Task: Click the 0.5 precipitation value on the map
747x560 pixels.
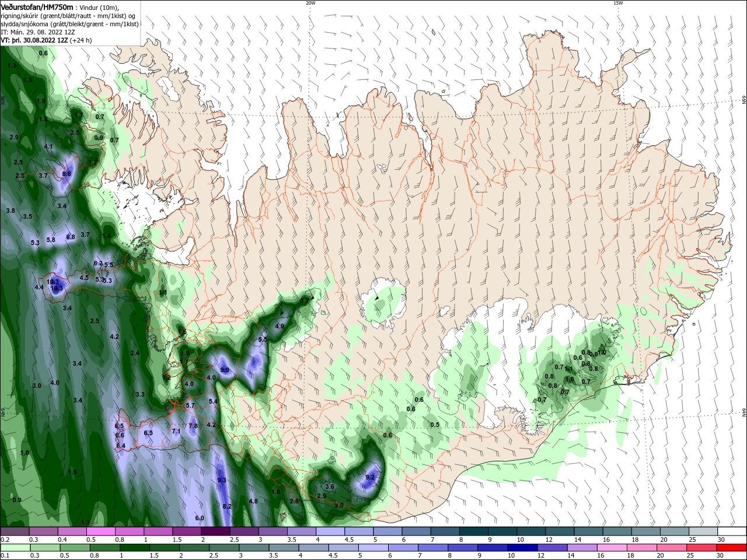Action: (435, 425)
